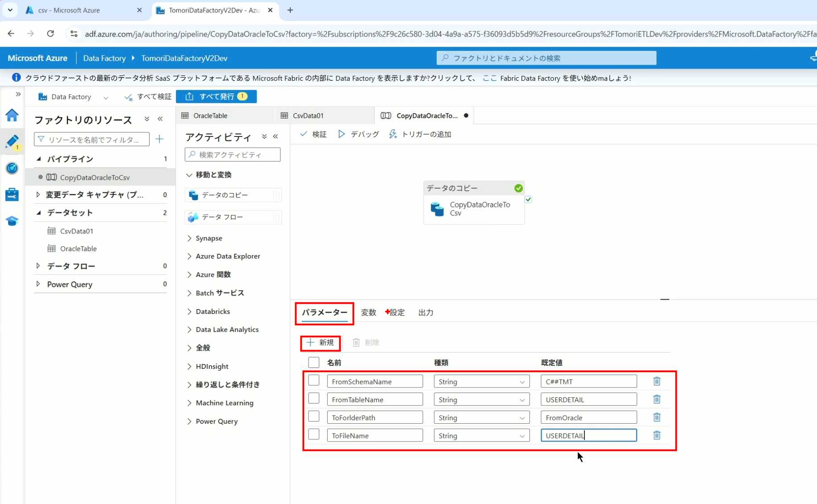817x504 pixels.
Task: Toggle the select-all checkbox beside 名前 header
Action: [314, 362]
